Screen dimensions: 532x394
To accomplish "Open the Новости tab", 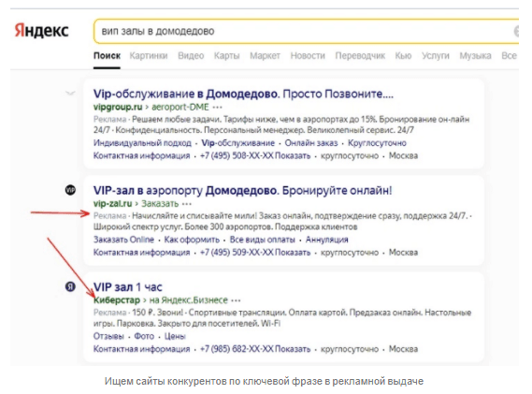I will click(x=308, y=56).
